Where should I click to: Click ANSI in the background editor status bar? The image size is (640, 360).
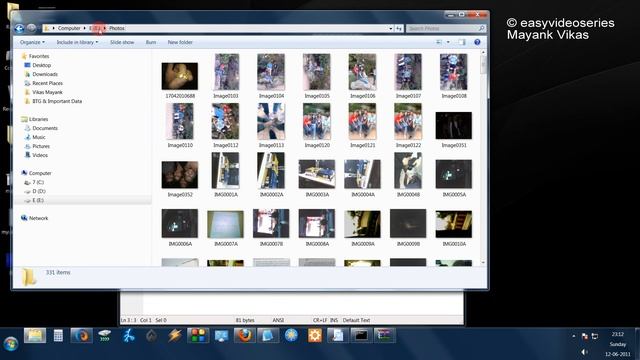pos(278,320)
